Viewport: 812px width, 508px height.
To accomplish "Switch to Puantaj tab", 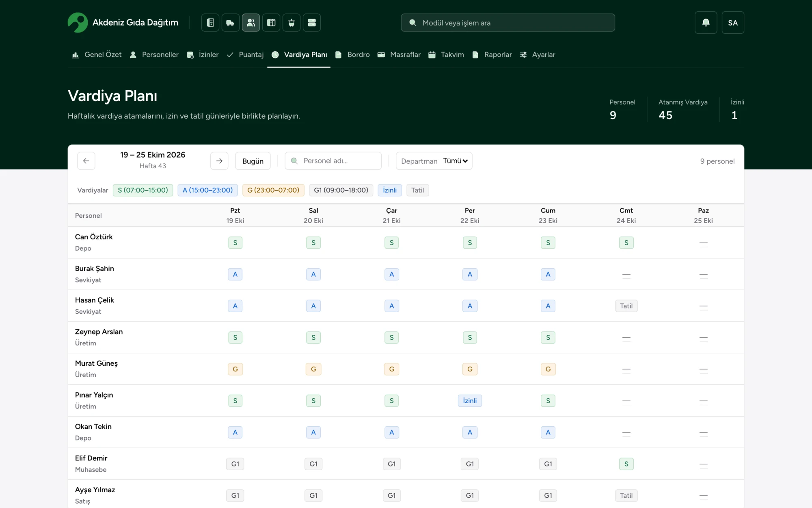I will click(x=245, y=54).
